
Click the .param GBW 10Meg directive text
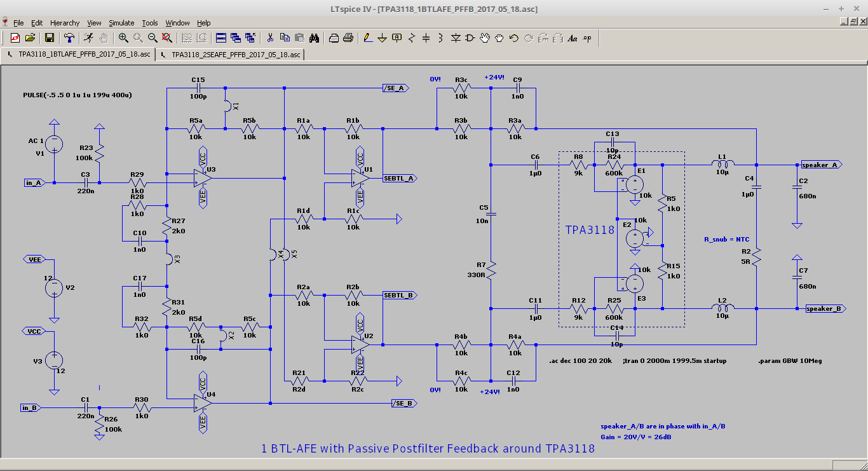coord(790,361)
